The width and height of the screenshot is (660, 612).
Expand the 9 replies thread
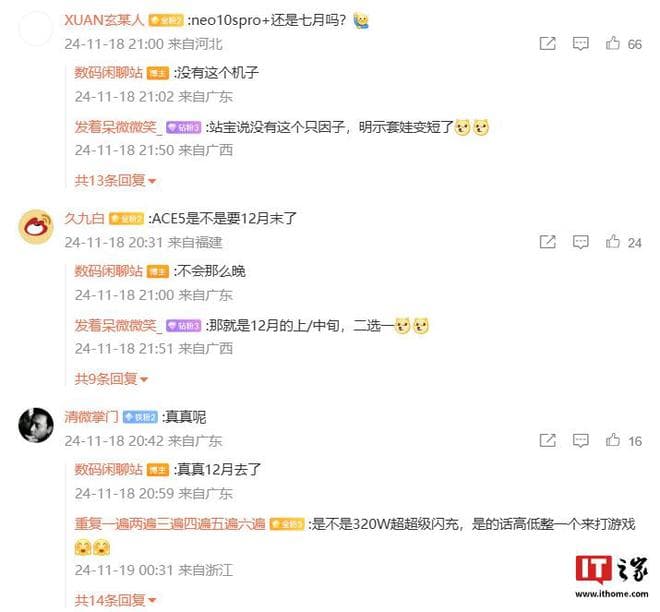111,379
